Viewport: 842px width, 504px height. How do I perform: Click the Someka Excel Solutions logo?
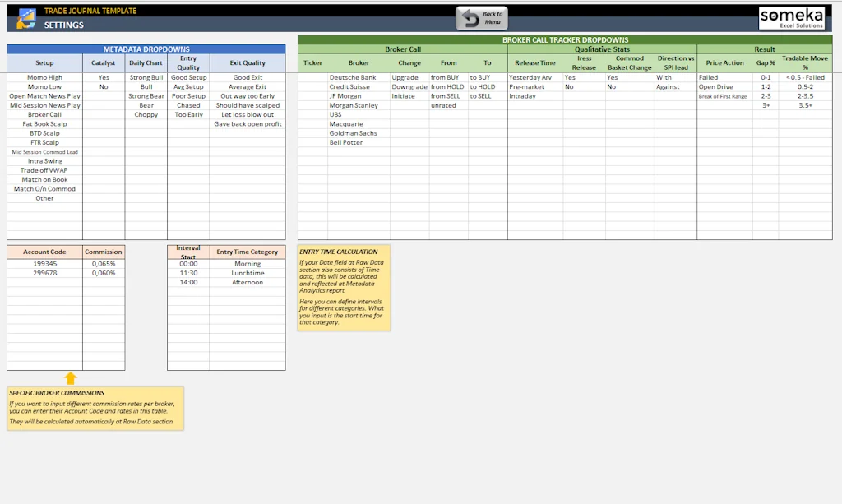click(792, 17)
